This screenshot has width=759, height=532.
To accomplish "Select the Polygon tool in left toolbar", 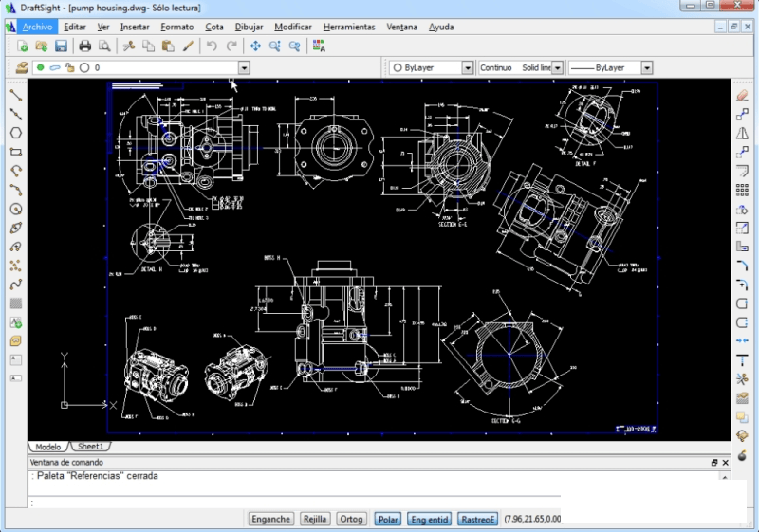I will (x=15, y=133).
